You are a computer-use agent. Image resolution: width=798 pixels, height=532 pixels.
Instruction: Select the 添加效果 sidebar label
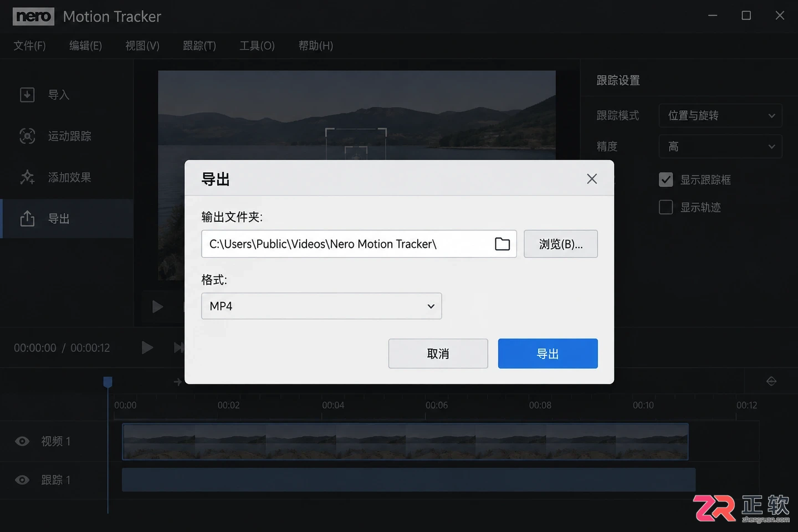tap(70, 177)
